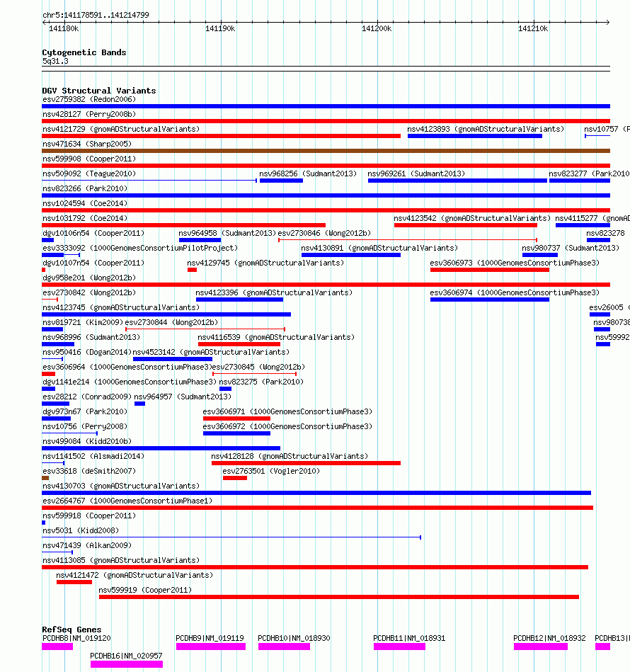Screen dimensions: 630x672
Task: Open nsv499084 (Kidd2010b) label
Action: [x=87, y=441]
